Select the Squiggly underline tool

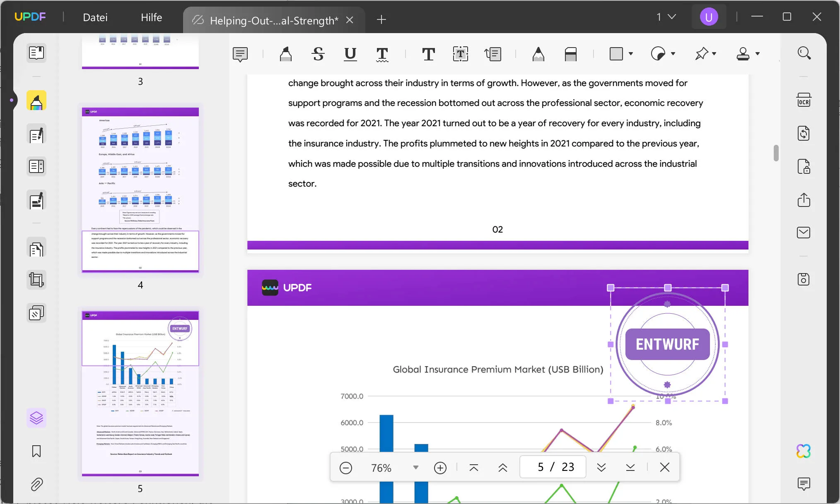pos(382,54)
